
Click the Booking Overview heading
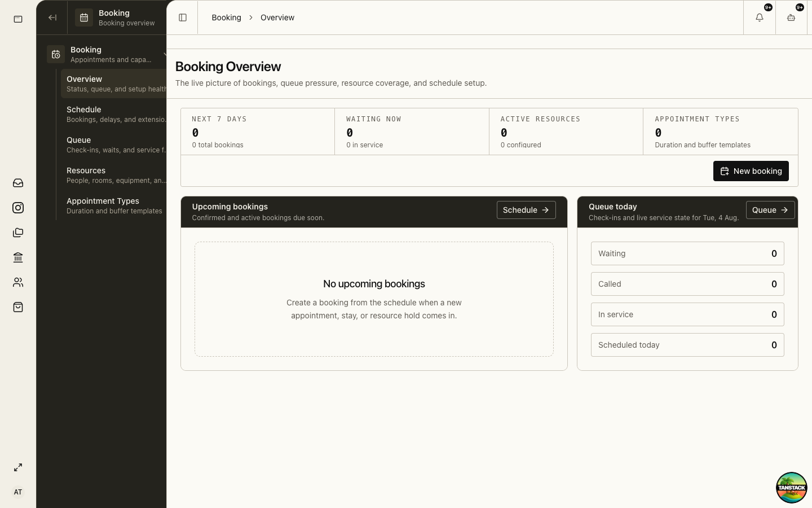coord(228,67)
